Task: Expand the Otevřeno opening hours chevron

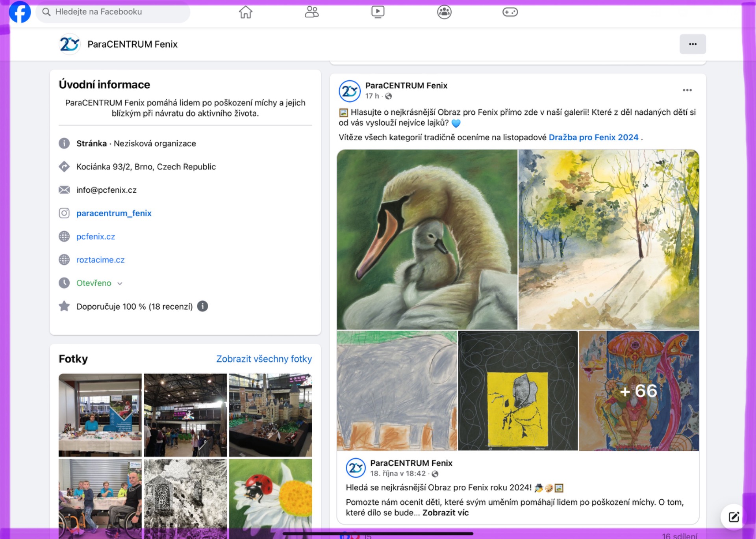Action: pos(120,283)
